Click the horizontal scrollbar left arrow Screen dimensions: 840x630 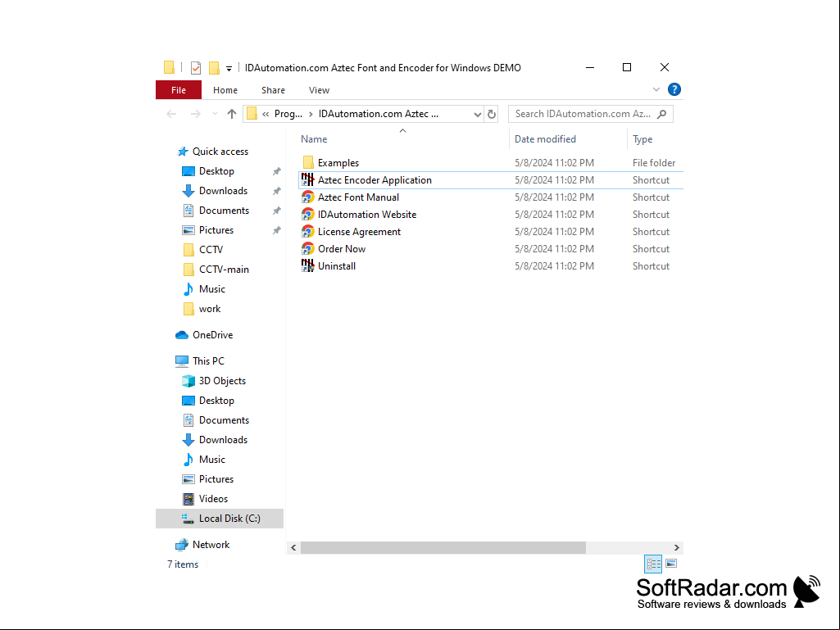click(x=293, y=547)
